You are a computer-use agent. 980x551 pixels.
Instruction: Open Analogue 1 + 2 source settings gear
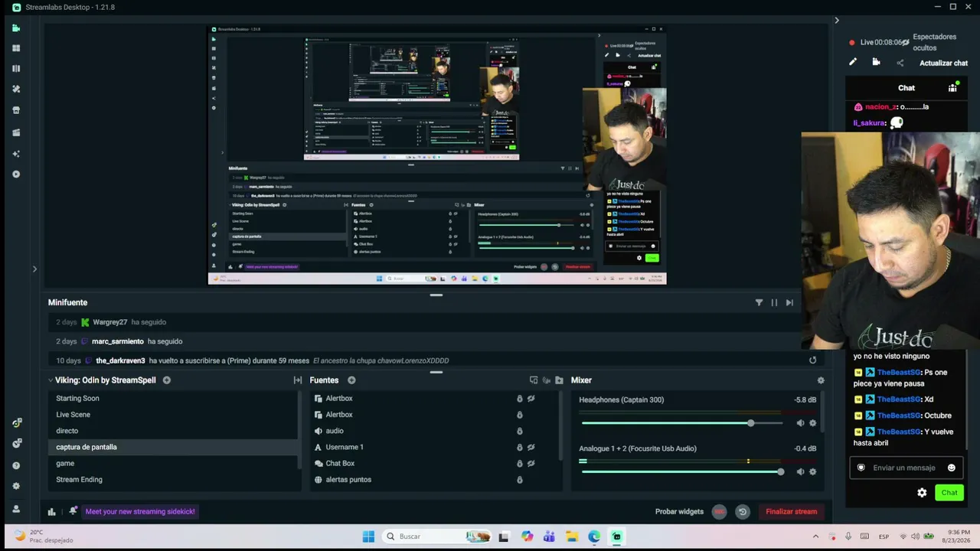pyautogui.click(x=812, y=471)
